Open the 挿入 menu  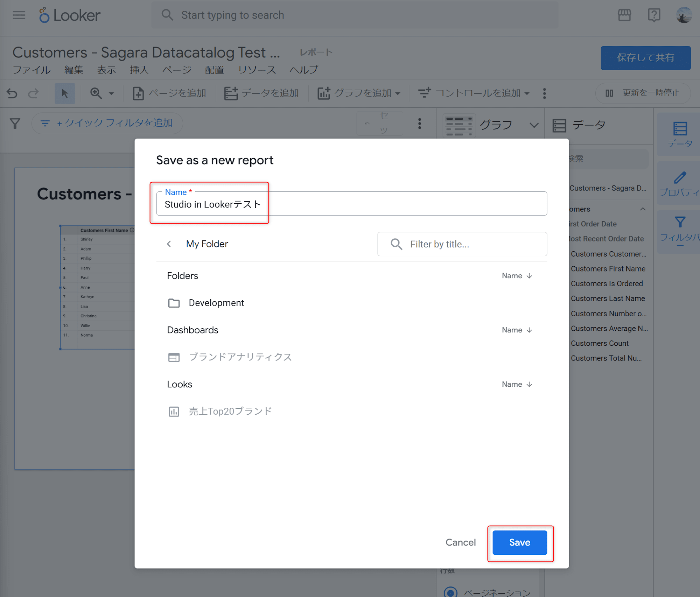pos(139,70)
